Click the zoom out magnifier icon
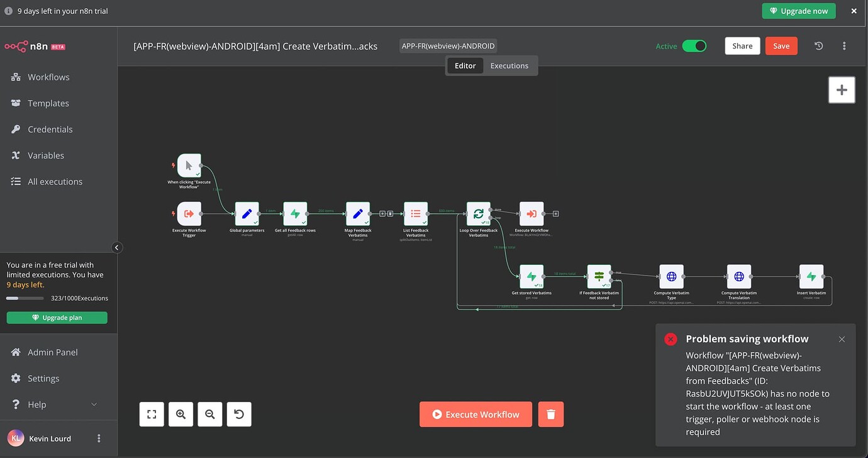Viewport: 868px width, 458px height. point(209,414)
